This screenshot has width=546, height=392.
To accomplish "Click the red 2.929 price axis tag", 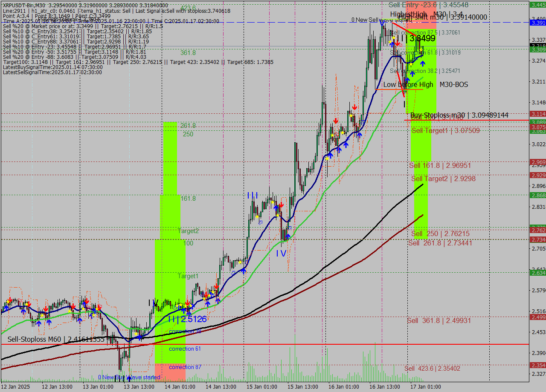I will pos(537,175).
